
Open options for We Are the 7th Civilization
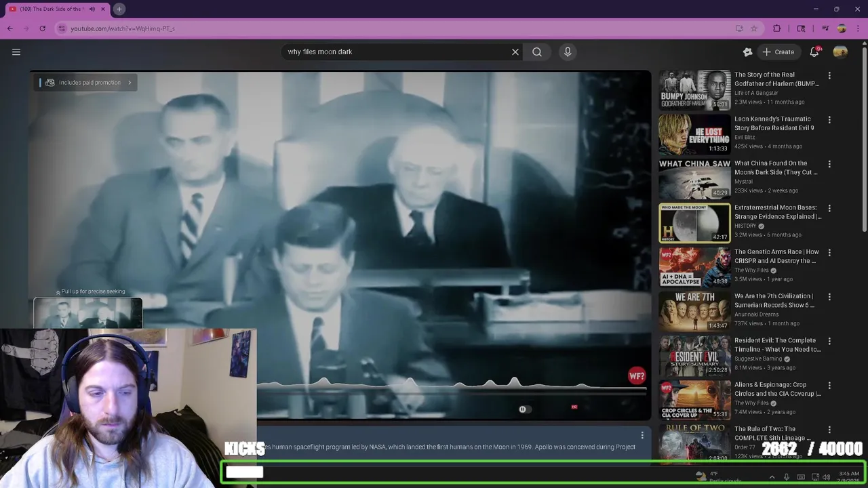tap(829, 297)
